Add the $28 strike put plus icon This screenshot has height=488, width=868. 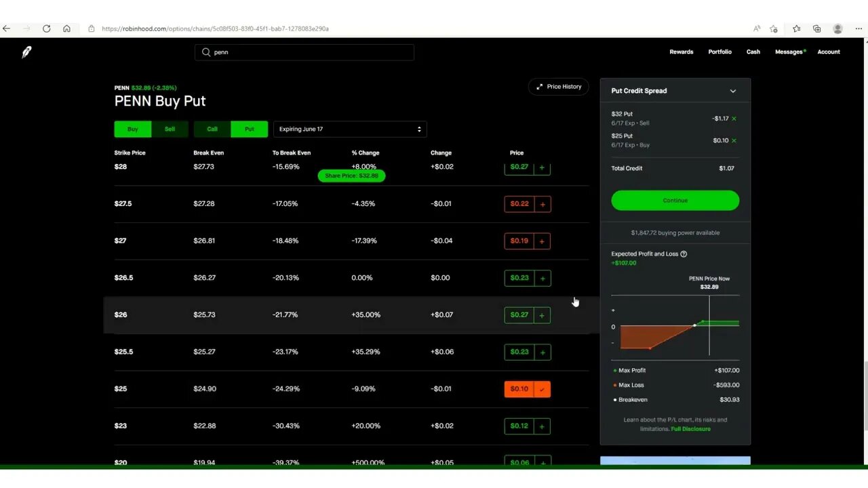(x=542, y=167)
